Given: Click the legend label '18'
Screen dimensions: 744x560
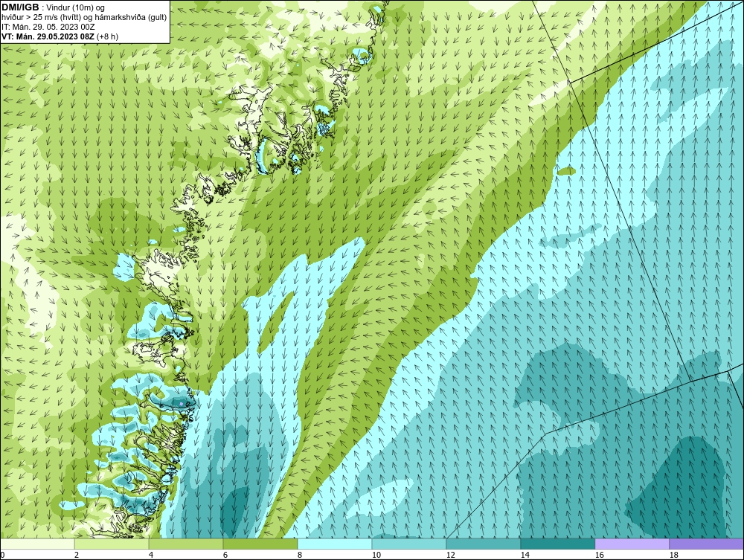Looking at the screenshot, I should pos(674,555).
